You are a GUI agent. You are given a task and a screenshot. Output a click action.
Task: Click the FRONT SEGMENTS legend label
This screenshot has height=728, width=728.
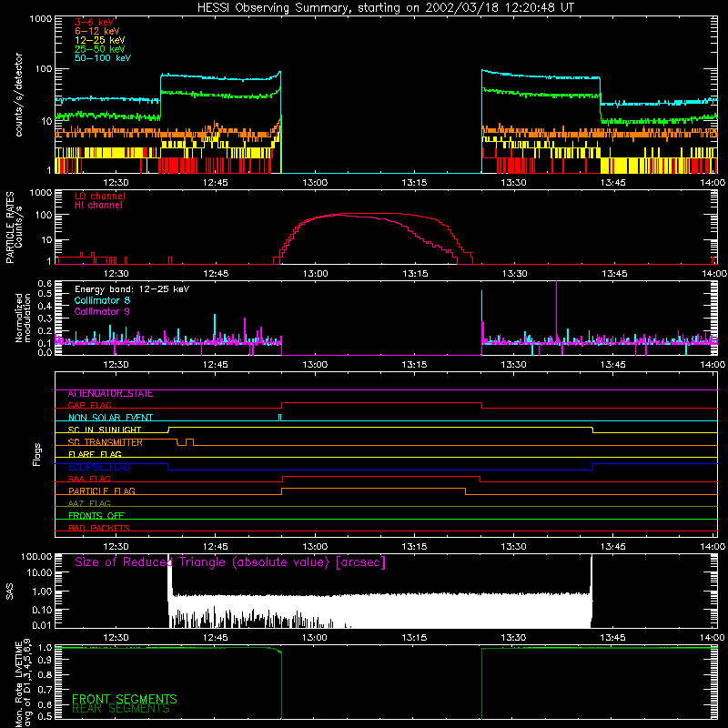125,699
